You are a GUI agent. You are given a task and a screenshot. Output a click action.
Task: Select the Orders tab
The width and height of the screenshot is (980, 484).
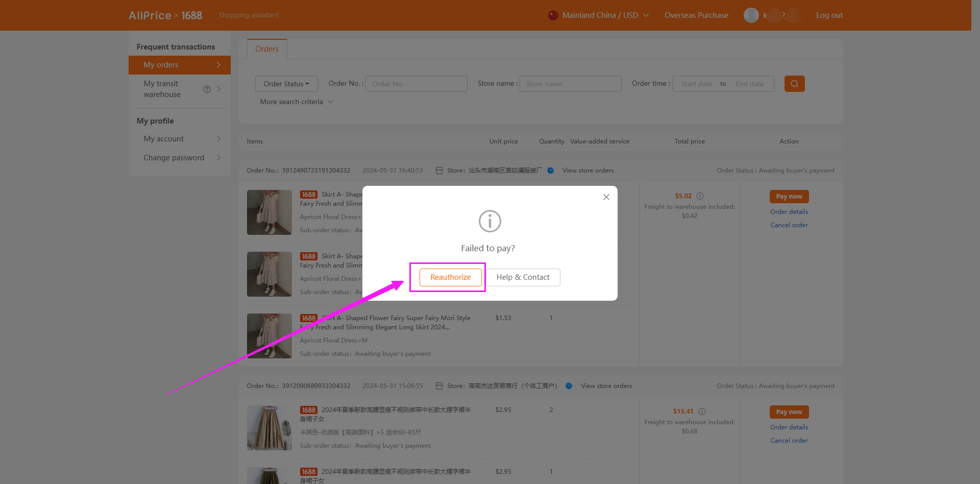pyautogui.click(x=267, y=49)
